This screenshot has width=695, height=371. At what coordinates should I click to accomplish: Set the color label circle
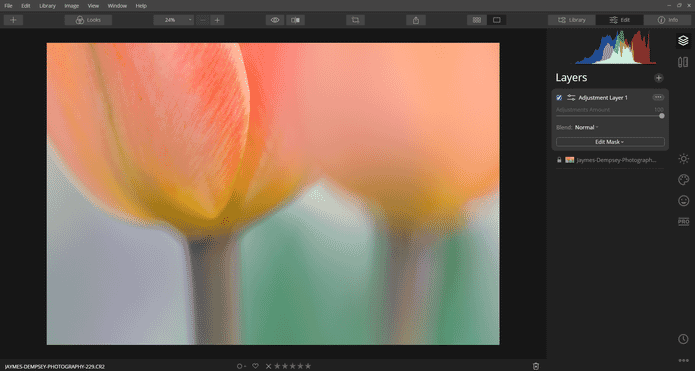[x=240, y=366]
